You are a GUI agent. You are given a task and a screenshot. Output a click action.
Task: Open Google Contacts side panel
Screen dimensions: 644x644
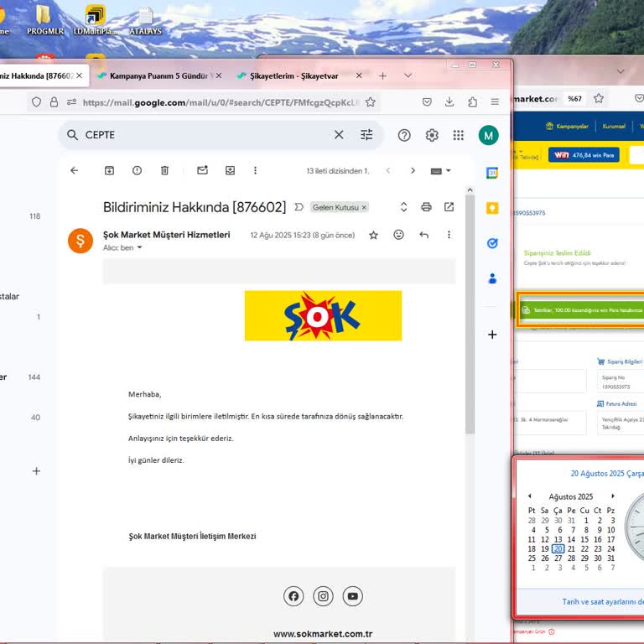click(x=492, y=278)
